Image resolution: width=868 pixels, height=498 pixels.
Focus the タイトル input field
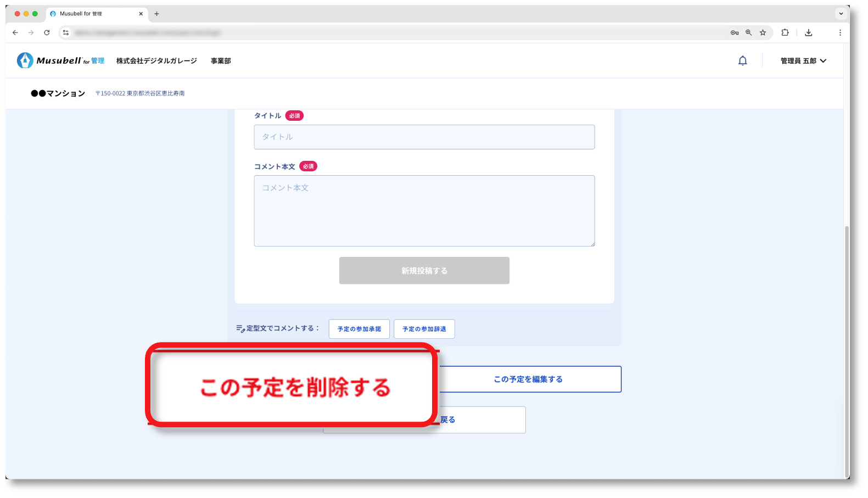tap(424, 137)
